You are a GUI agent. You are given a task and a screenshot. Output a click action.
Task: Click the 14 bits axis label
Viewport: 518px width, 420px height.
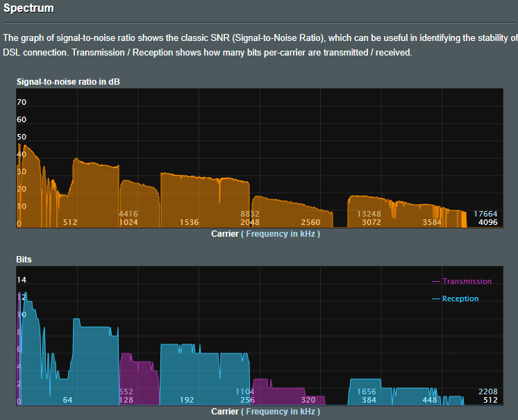(x=22, y=280)
